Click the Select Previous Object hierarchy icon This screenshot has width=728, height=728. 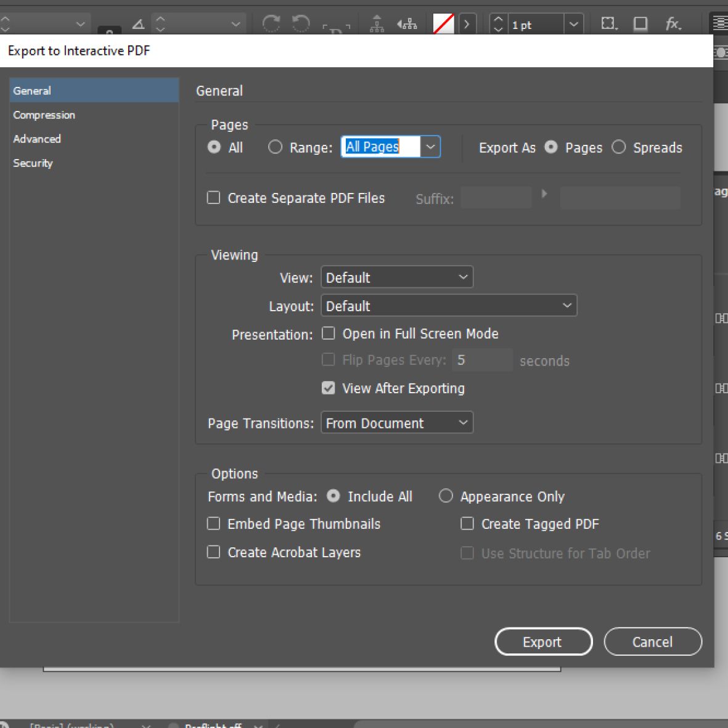click(407, 23)
